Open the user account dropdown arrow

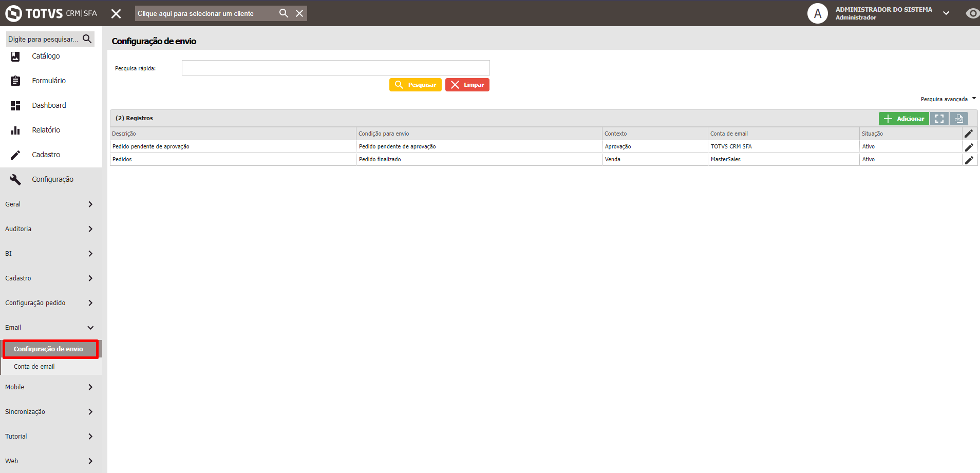click(946, 13)
